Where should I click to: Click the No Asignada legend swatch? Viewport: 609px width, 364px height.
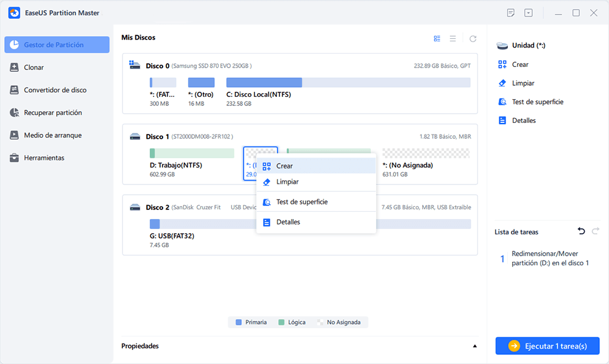click(320, 322)
